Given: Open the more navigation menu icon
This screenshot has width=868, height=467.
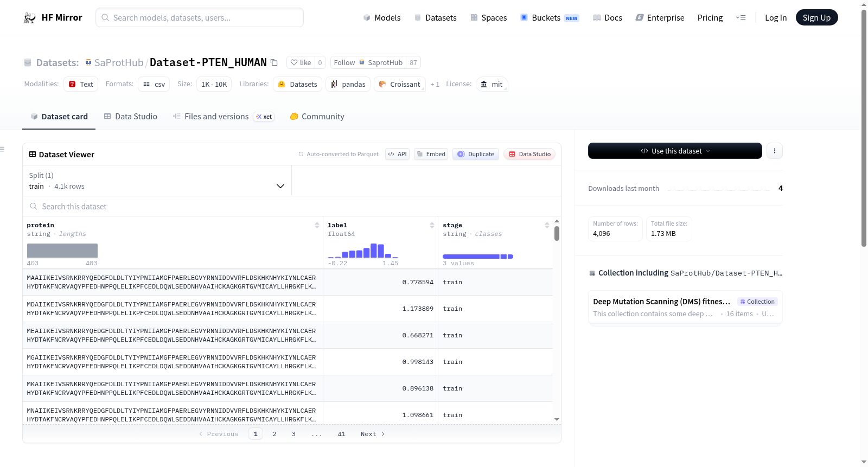Looking at the screenshot, I should [741, 18].
